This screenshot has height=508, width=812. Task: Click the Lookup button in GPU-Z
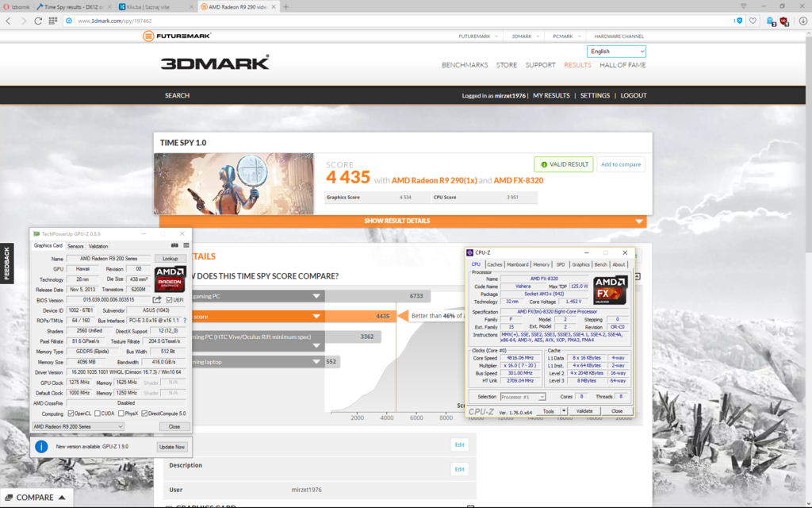click(x=170, y=259)
